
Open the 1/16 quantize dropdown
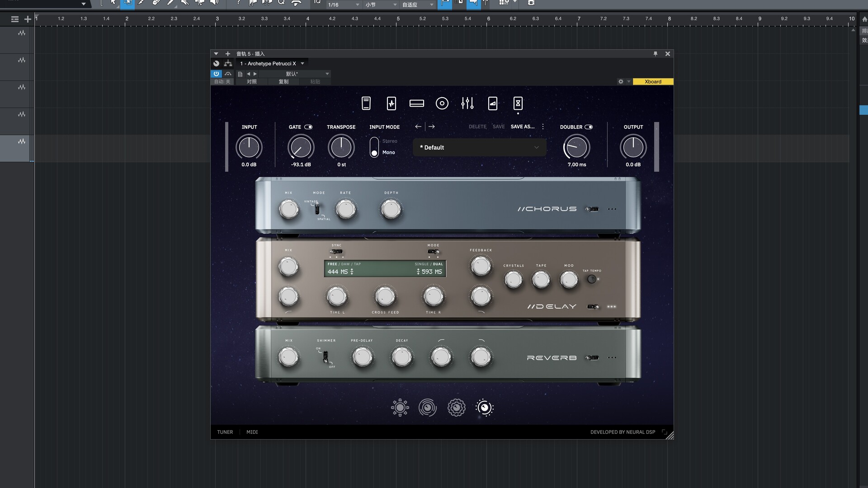click(x=344, y=5)
